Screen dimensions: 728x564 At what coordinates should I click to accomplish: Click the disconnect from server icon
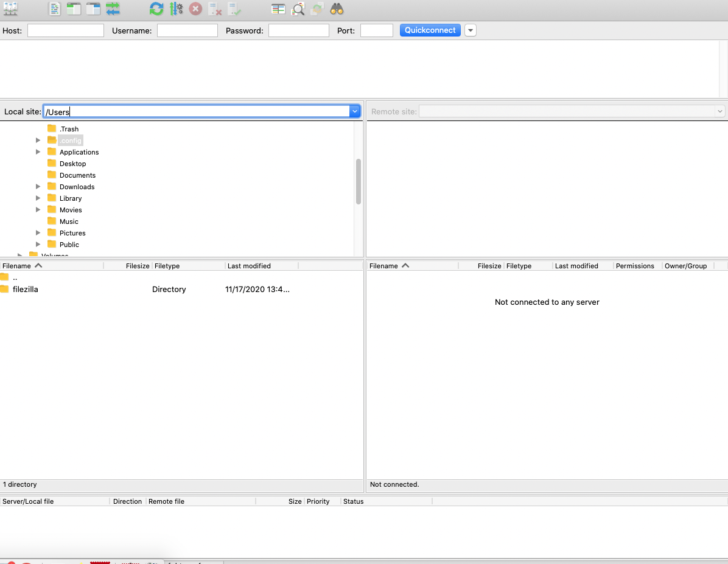click(215, 9)
